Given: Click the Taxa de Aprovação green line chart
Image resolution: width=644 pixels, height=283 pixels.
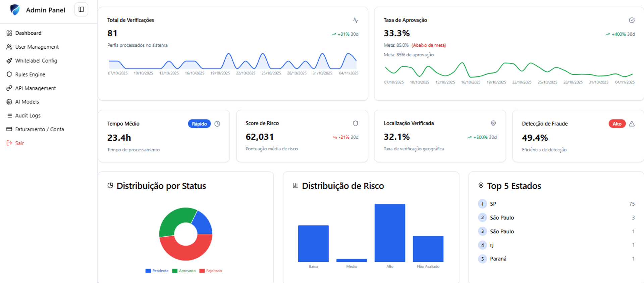Looking at the screenshot, I should tap(509, 70).
